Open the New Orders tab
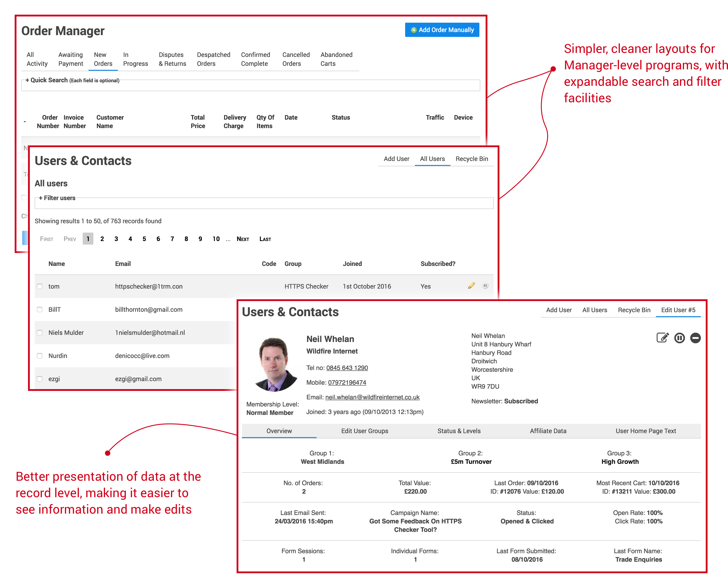The height and width of the screenshot is (579, 728). point(103,59)
